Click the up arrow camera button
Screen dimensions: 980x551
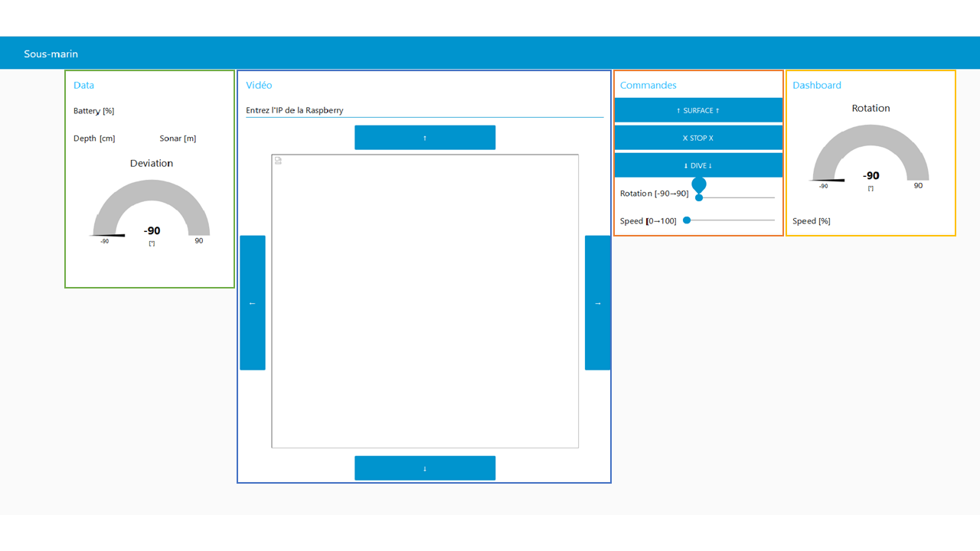(x=425, y=138)
